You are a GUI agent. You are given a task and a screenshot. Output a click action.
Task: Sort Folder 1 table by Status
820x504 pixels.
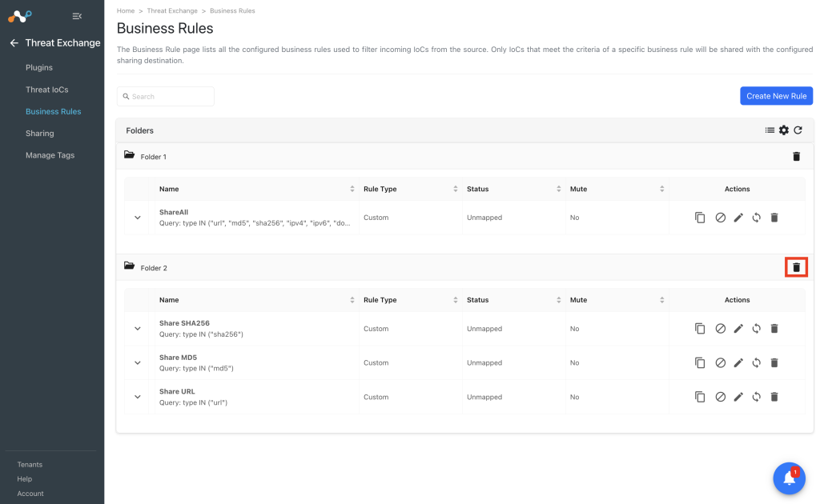[x=558, y=189]
